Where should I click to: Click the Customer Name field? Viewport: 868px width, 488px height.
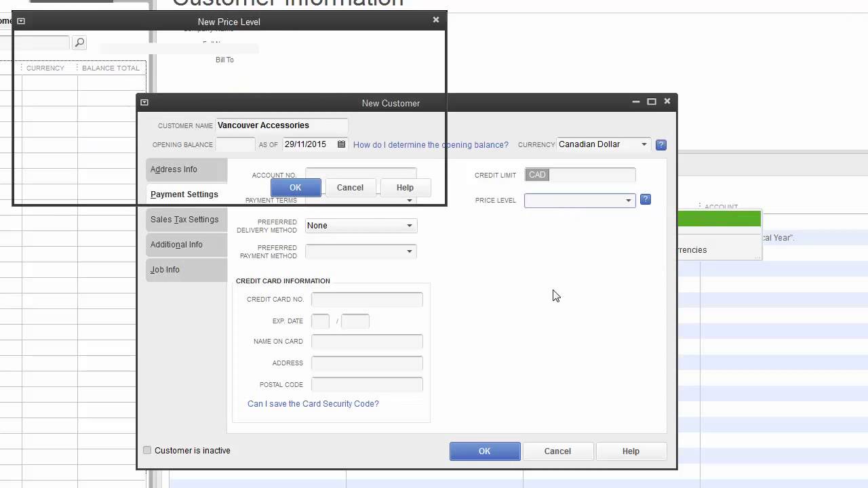[282, 125]
